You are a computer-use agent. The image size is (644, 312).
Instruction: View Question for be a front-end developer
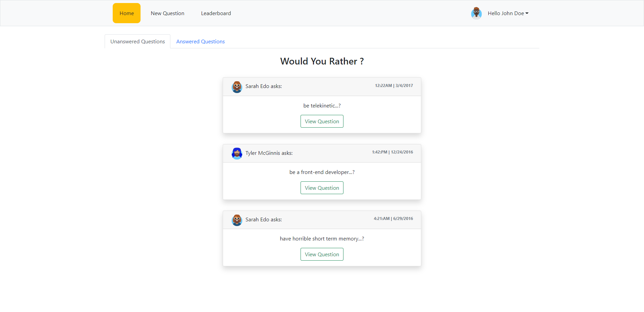pyautogui.click(x=322, y=188)
